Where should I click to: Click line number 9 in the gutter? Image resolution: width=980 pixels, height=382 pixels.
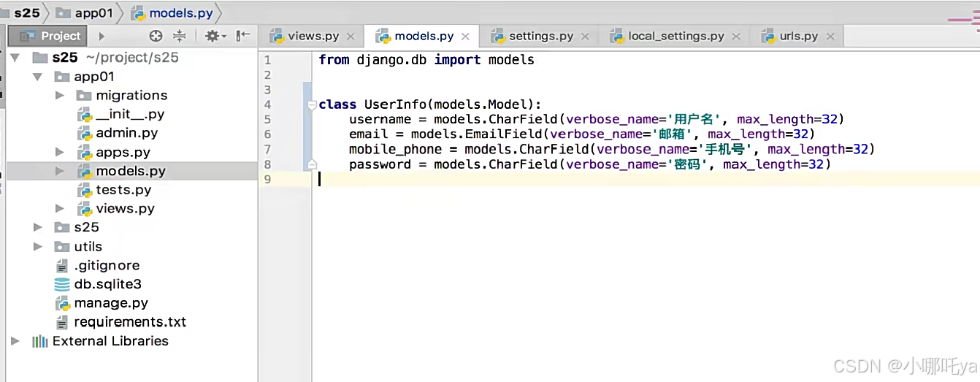pos(267,180)
